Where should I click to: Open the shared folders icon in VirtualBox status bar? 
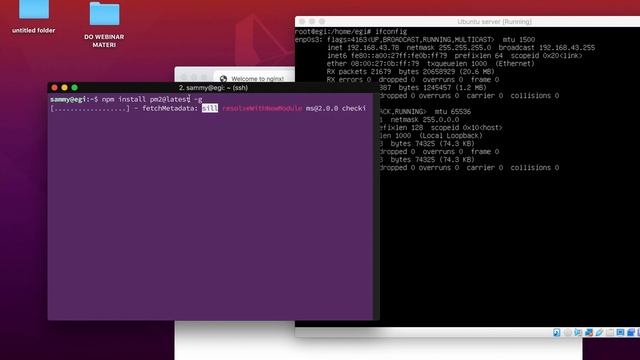[610, 333]
